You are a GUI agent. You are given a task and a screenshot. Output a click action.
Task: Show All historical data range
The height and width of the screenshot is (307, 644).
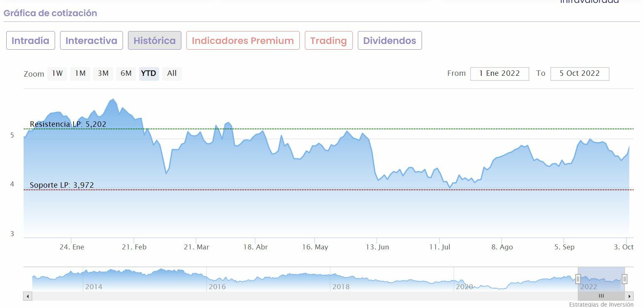(x=172, y=73)
